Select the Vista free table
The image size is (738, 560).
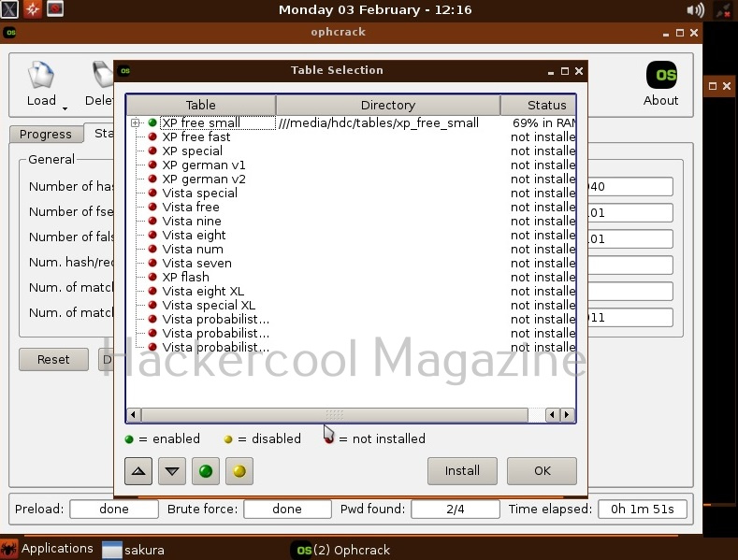191,207
